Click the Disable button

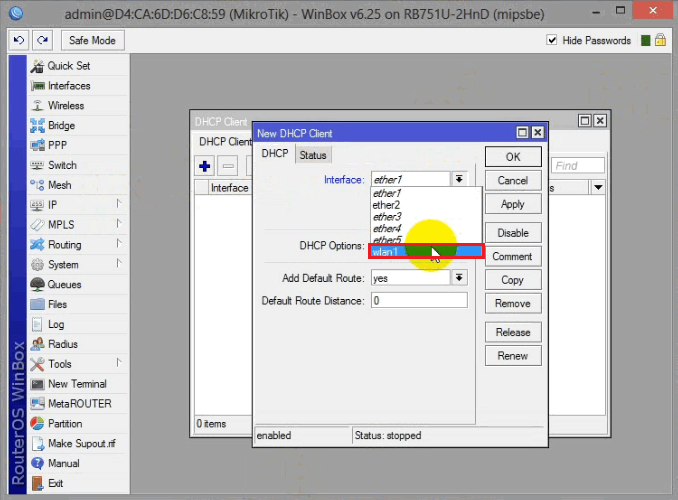[513, 233]
